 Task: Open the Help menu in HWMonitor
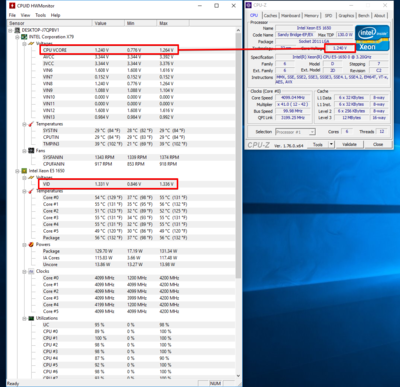pos(55,15)
